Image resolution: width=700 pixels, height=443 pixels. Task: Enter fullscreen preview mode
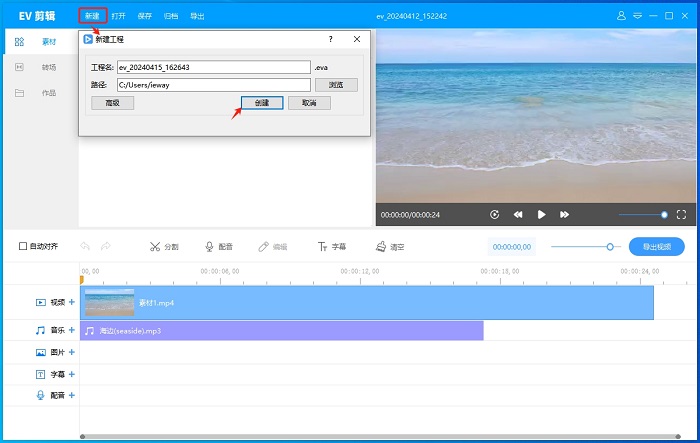tap(681, 215)
